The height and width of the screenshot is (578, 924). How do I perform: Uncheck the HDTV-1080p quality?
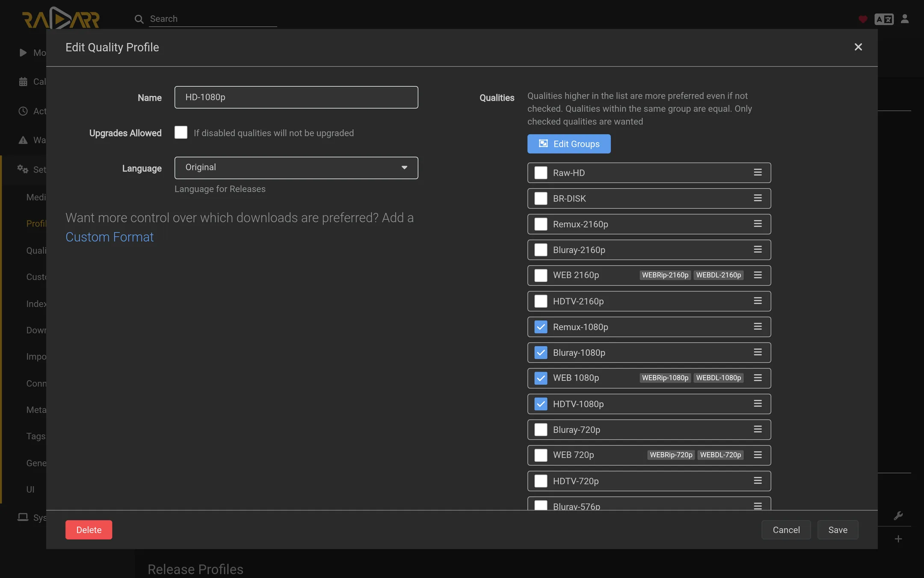541,404
